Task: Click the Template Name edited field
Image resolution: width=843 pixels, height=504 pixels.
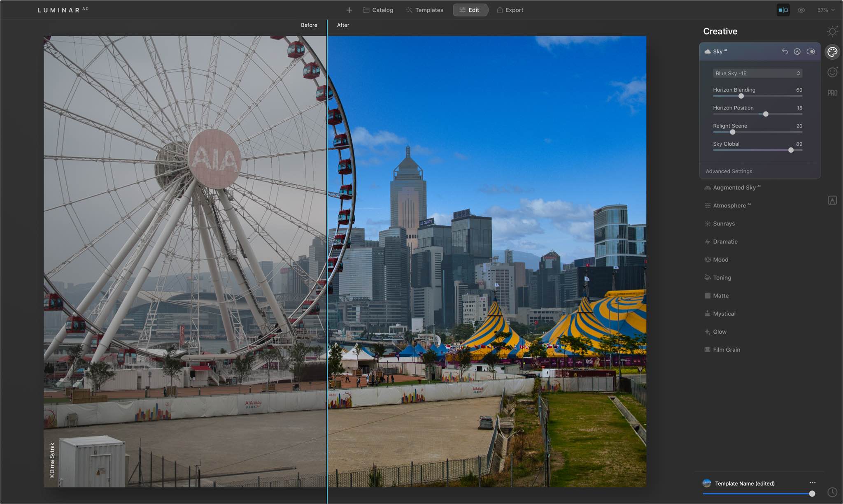Action: pos(745,483)
